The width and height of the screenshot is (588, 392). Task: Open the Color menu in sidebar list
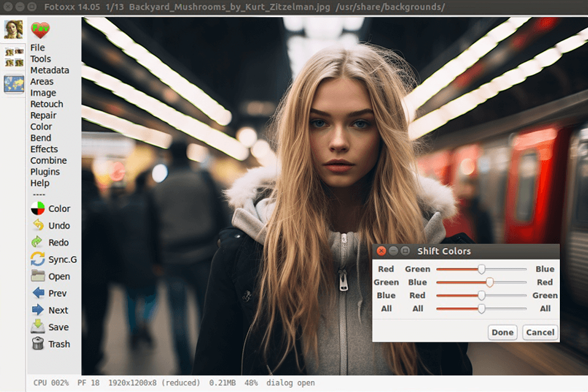click(41, 126)
